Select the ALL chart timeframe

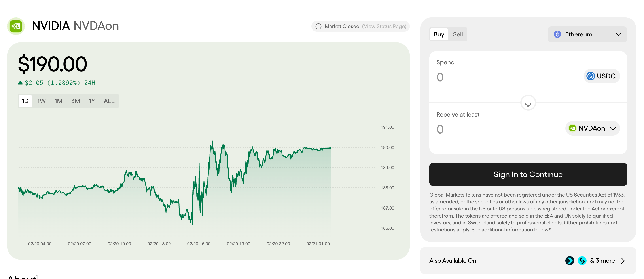[109, 101]
